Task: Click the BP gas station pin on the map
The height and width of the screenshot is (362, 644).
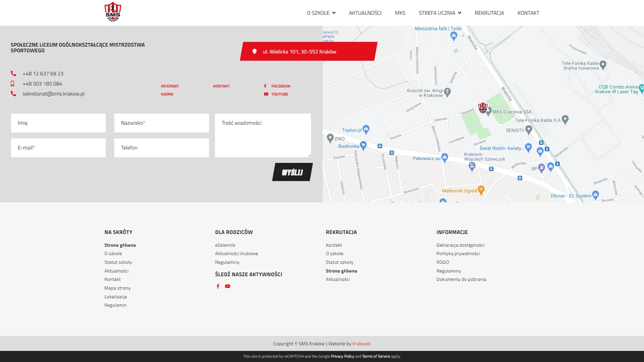Action: tap(541, 168)
